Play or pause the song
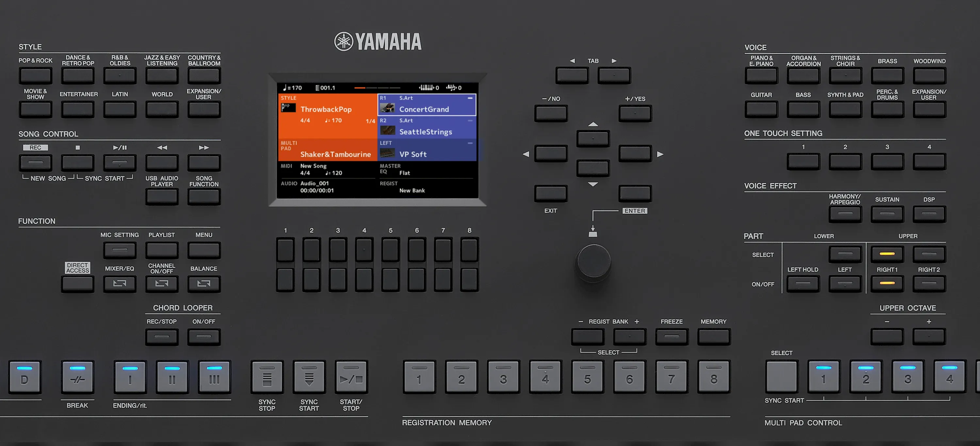The height and width of the screenshot is (446, 980). point(120,163)
